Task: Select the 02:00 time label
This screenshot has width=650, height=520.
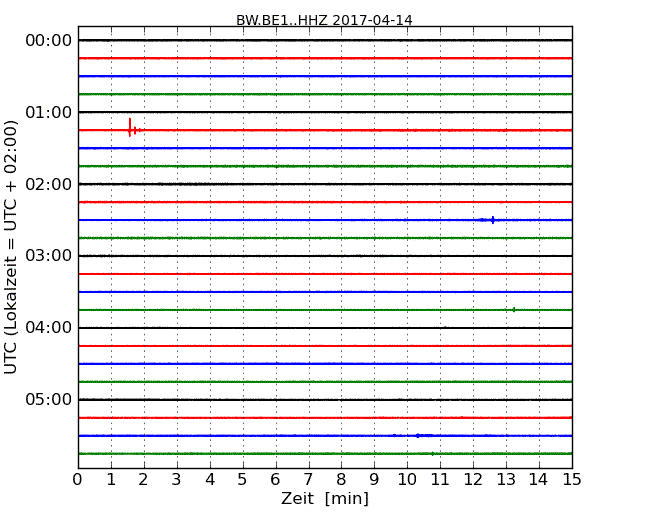Action: tap(49, 184)
